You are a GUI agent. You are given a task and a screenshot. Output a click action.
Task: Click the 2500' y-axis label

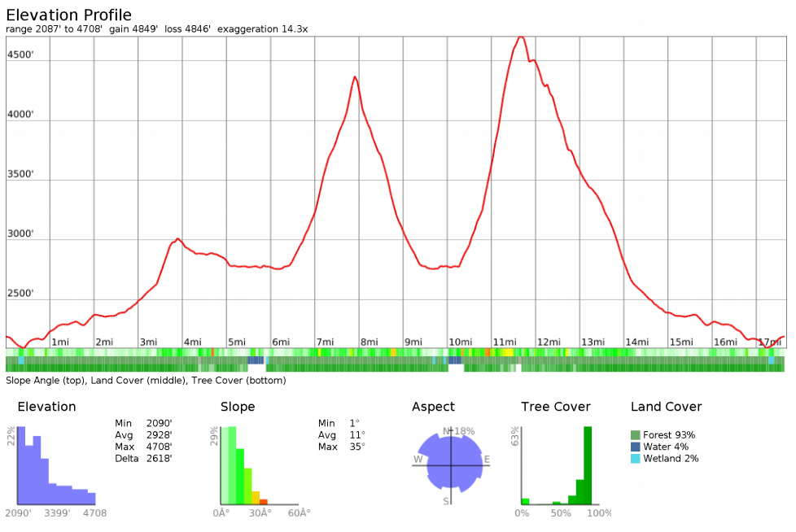click(20, 294)
